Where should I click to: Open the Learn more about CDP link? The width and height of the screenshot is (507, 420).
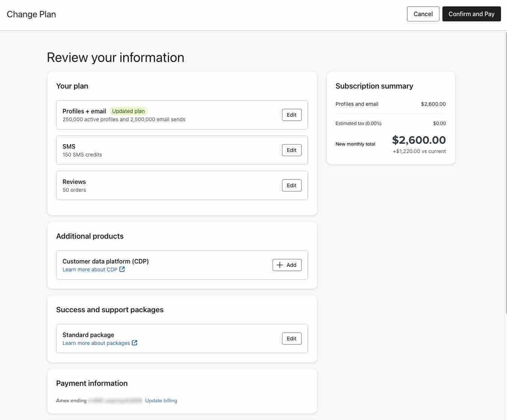pos(90,269)
